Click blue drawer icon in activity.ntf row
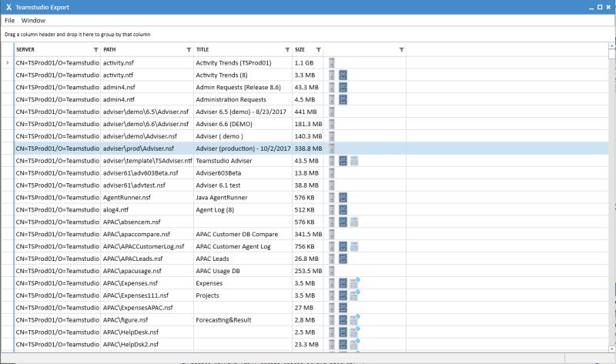This screenshot has width=616, height=364. (343, 75)
